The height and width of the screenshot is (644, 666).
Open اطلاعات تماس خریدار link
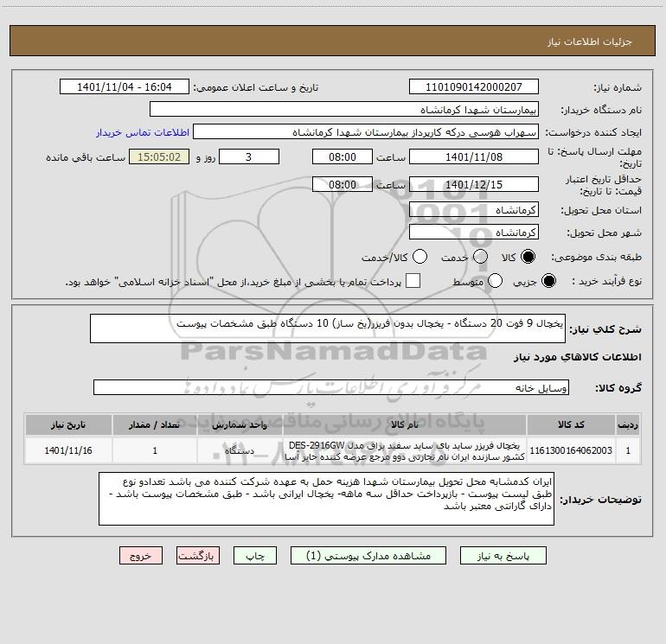click(143, 132)
